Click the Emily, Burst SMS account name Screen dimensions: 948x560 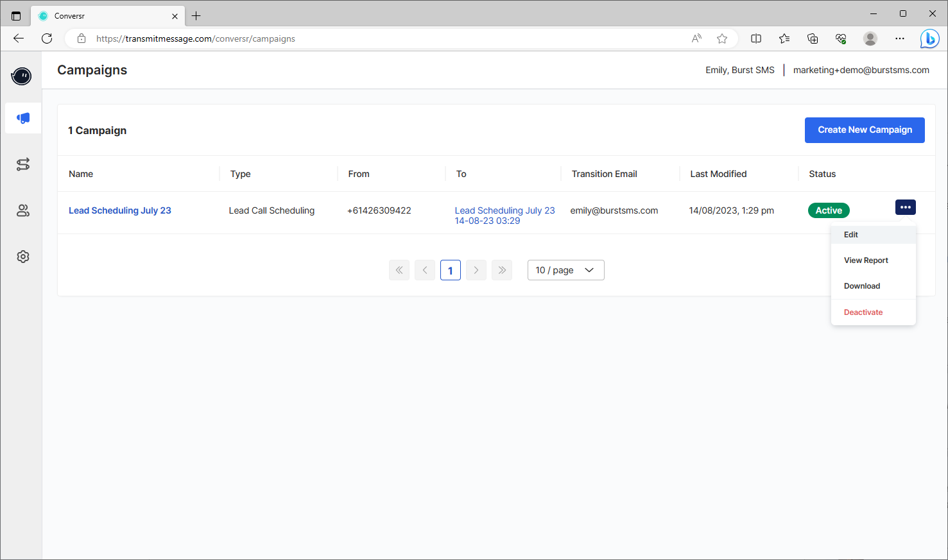coord(740,70)
